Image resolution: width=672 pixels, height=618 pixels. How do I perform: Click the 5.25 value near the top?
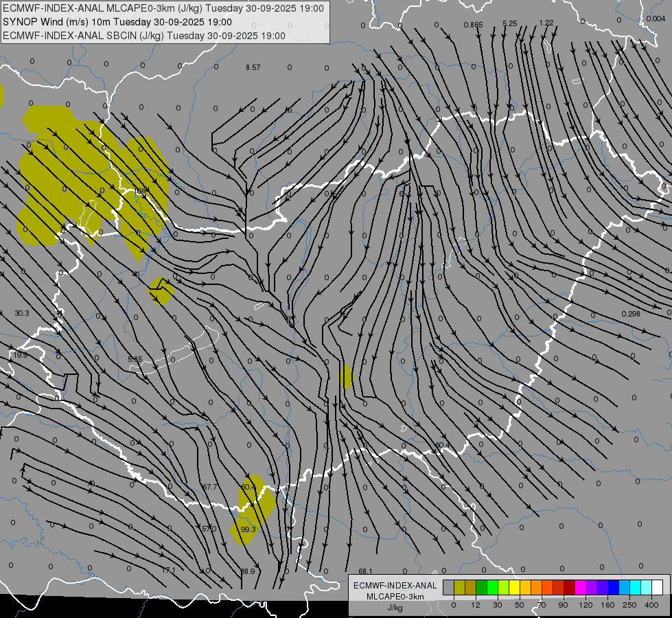[x=509, y=23]
